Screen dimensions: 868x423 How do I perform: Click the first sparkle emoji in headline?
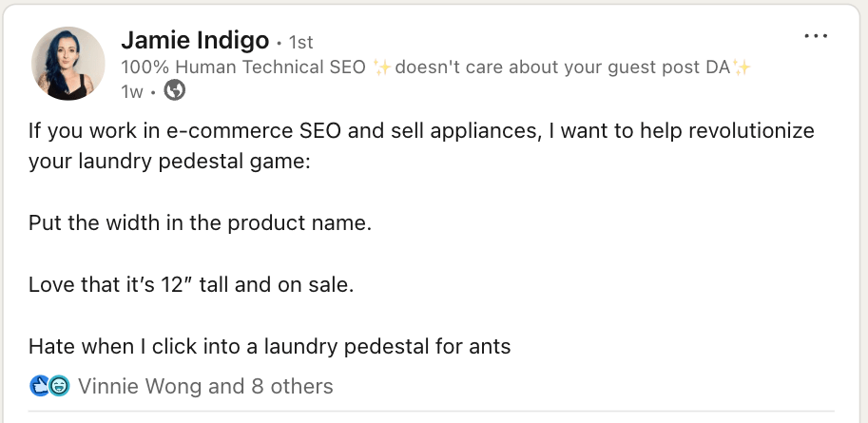(x=382, y=67)
